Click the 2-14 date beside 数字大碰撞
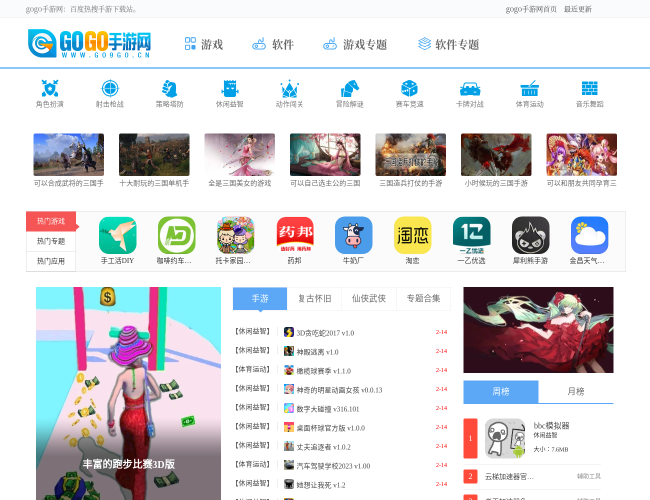This screenshot has width=650, height=500. (x=441, y=408)
